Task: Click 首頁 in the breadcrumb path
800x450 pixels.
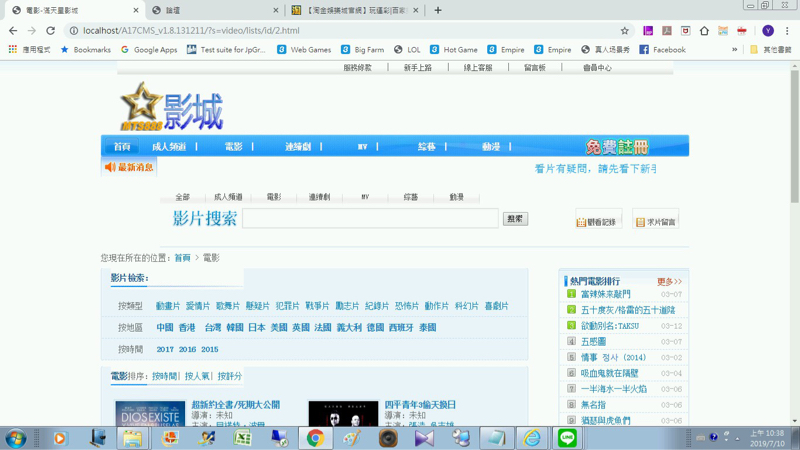Action: point(182,258)
